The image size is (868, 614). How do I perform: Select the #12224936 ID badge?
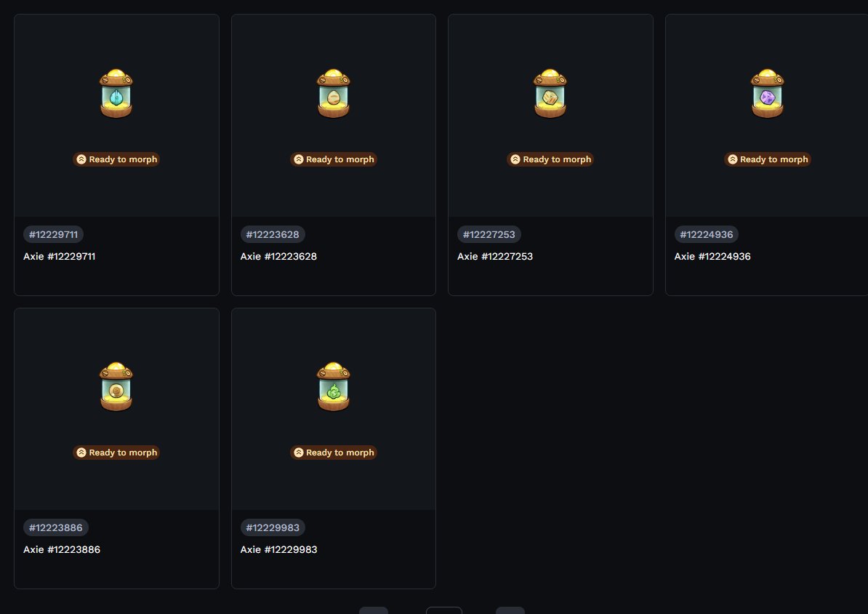point(707,234)
